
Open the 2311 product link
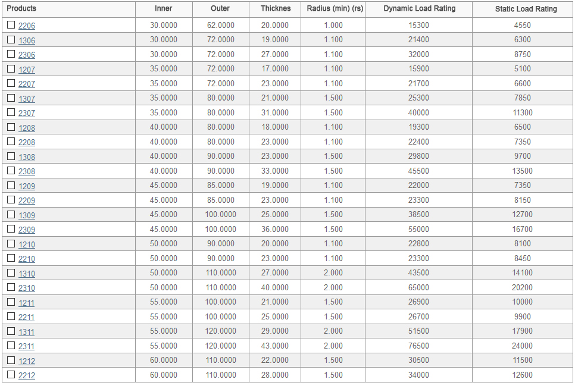[x=27, y=346]
